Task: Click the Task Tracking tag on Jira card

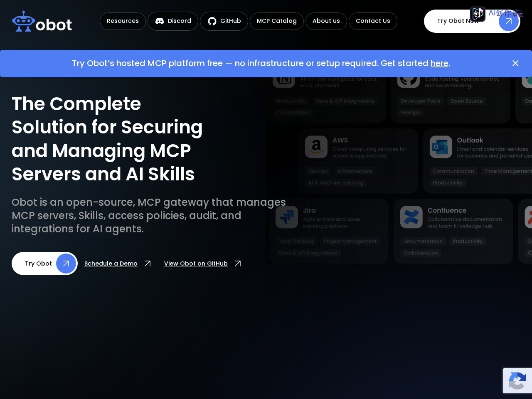Action: coord(296,241)
